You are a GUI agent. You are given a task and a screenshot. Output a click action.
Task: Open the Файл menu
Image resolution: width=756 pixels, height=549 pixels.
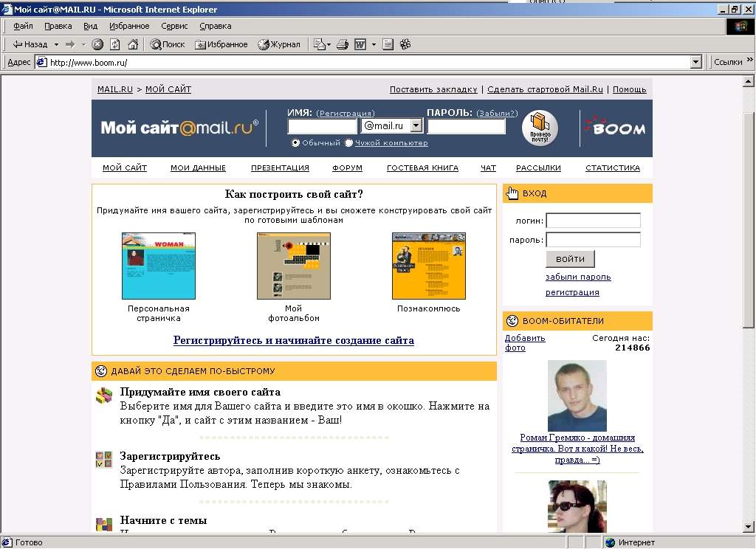(x=23, y=26)
